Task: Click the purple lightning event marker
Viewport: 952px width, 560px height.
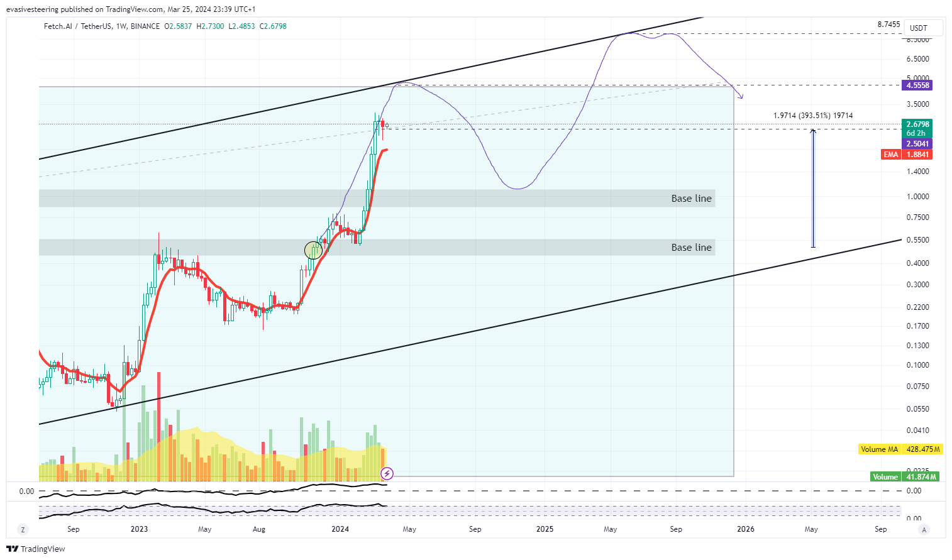Action: pos(387,473)
